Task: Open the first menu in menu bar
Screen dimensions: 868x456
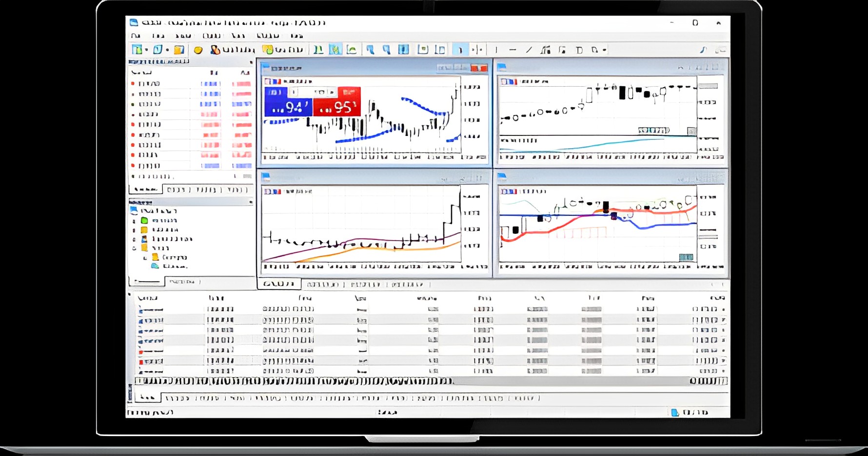Action: click(x=136, y=36)
